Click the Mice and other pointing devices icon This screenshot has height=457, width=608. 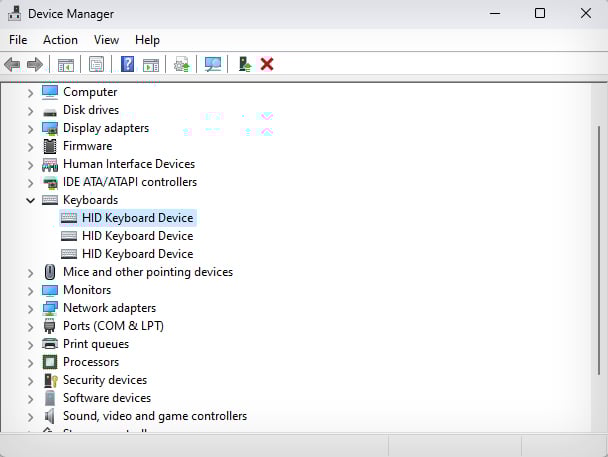50,272
